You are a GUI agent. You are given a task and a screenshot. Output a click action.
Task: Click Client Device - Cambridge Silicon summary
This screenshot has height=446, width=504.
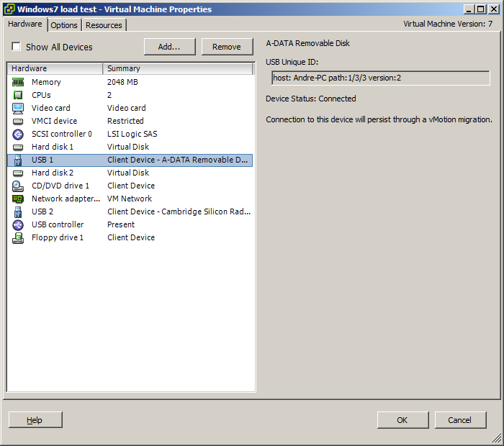[x=179, y=211]
